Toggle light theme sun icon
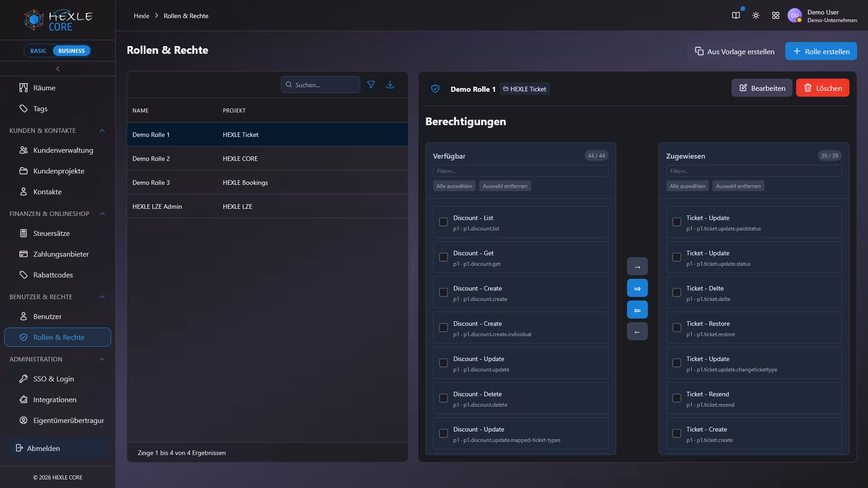868x488 pixels. 756,15
